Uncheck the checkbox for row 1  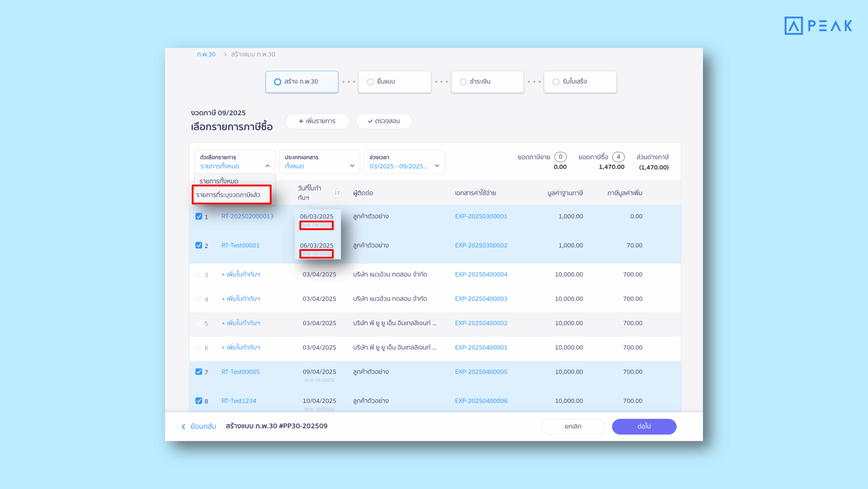[199, 217]
